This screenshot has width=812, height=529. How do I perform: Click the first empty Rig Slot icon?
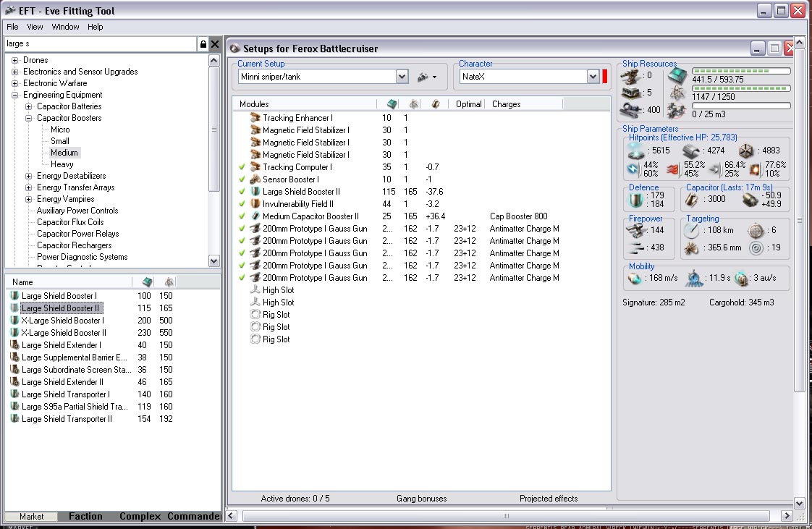[x=255, y=315]
